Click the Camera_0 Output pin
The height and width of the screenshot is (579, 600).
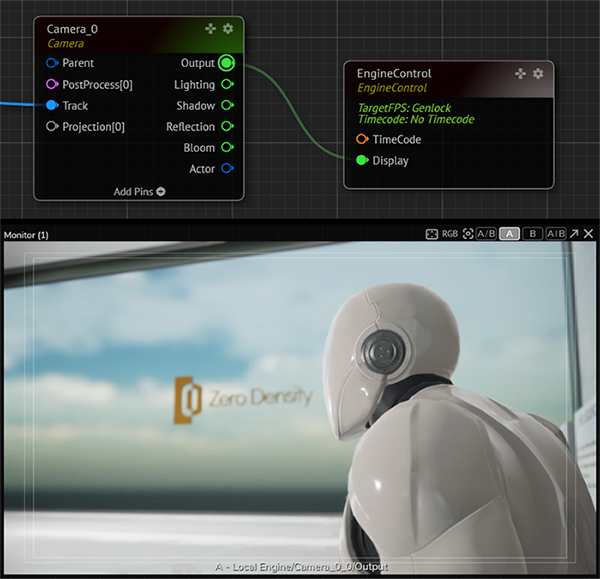(x=227, y=64)
